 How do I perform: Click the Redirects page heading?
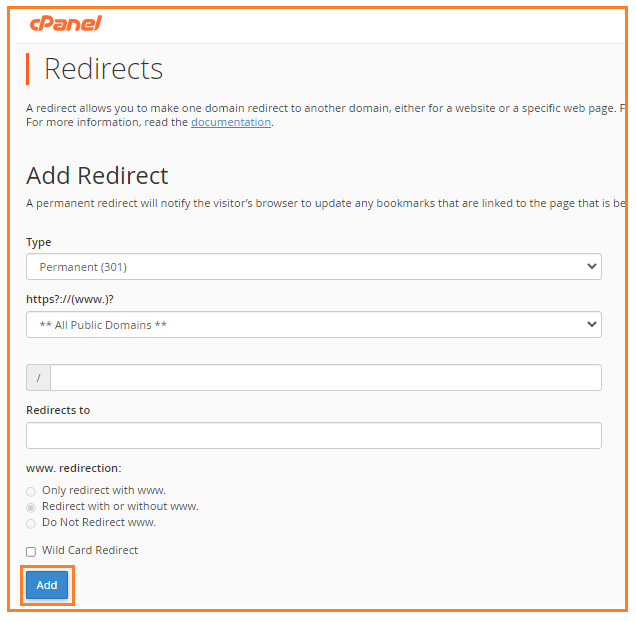103,69
